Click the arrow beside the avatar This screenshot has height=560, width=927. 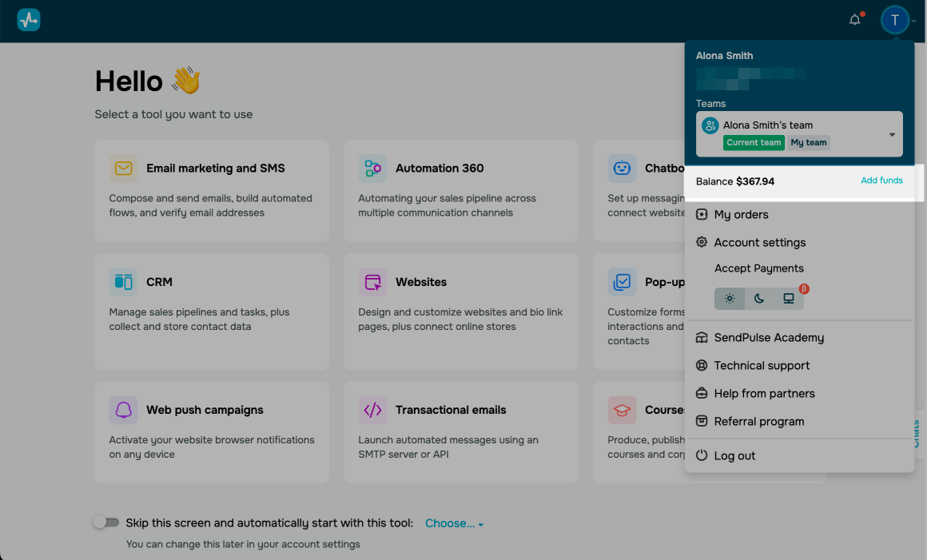coord(914,22)
